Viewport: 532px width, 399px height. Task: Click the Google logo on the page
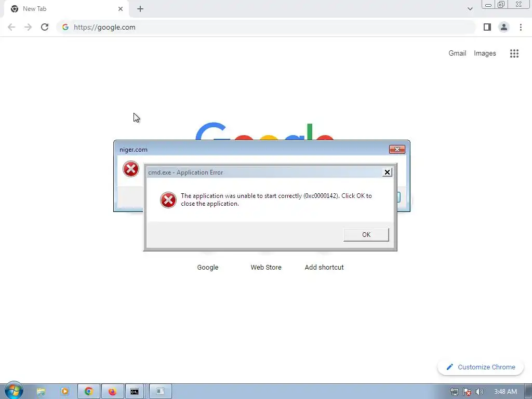264,131
